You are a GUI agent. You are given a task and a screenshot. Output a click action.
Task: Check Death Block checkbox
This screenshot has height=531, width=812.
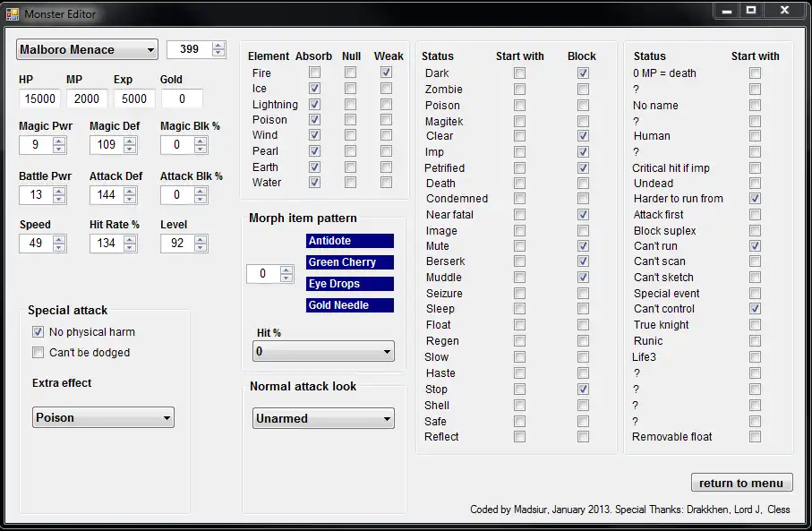(583, 184)
